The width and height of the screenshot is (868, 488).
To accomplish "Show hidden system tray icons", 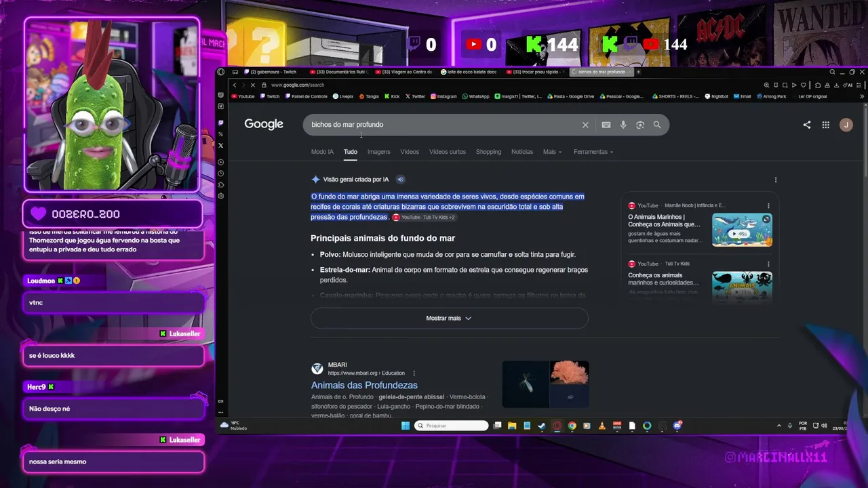I will point(779,426).
